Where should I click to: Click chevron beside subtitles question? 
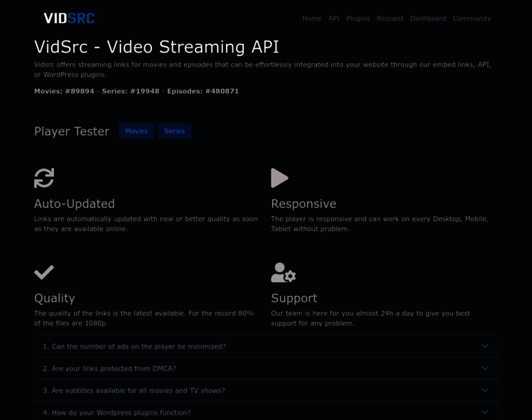tap(485, 390)
